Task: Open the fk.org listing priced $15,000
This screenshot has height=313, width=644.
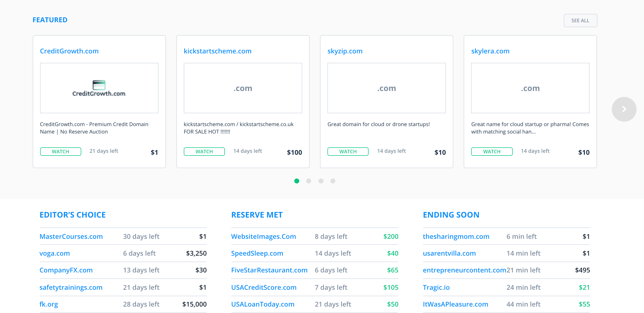Action: [49, 304]
